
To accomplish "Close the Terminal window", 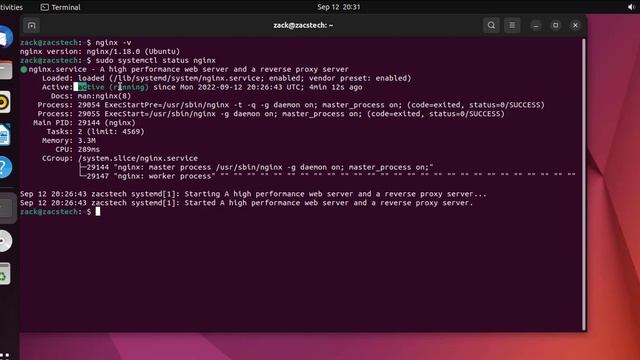I will pos(575,25).
